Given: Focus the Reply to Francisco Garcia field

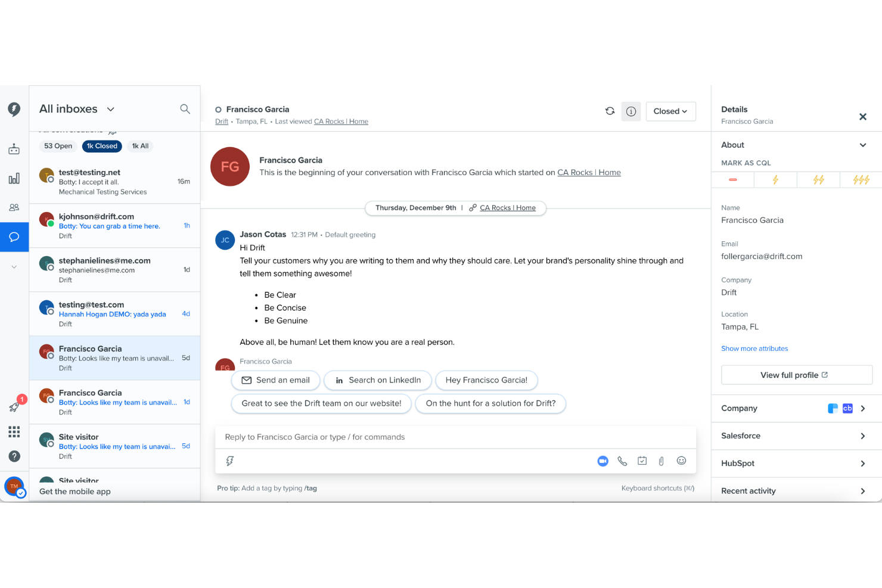Looking at the screenshot, I should (455, 437).
